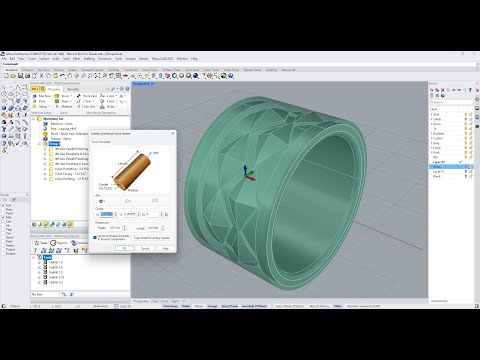480x360 pixels.
Task: Click the move layer up arrow icon
Action: [454, 90]
